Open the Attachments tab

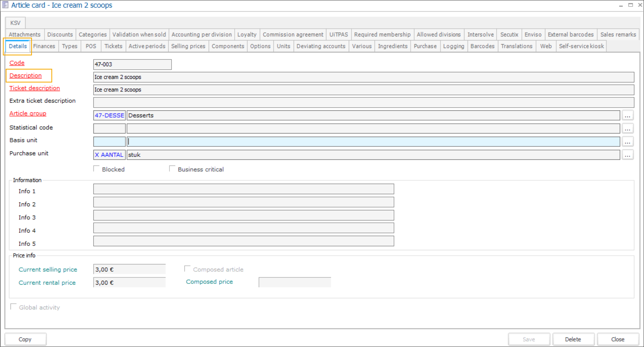(x=25, y=34)
